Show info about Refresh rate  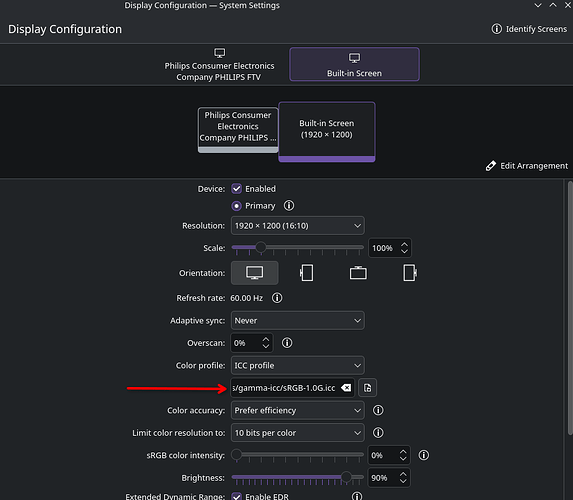(277, 298)
